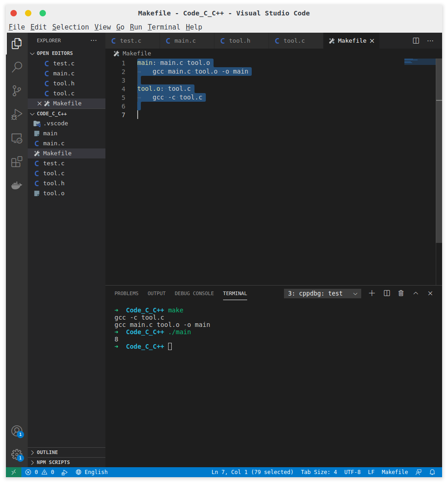The image size is (448, 484).
Task: Change the Tab Size setting
Action: (319, 472)
